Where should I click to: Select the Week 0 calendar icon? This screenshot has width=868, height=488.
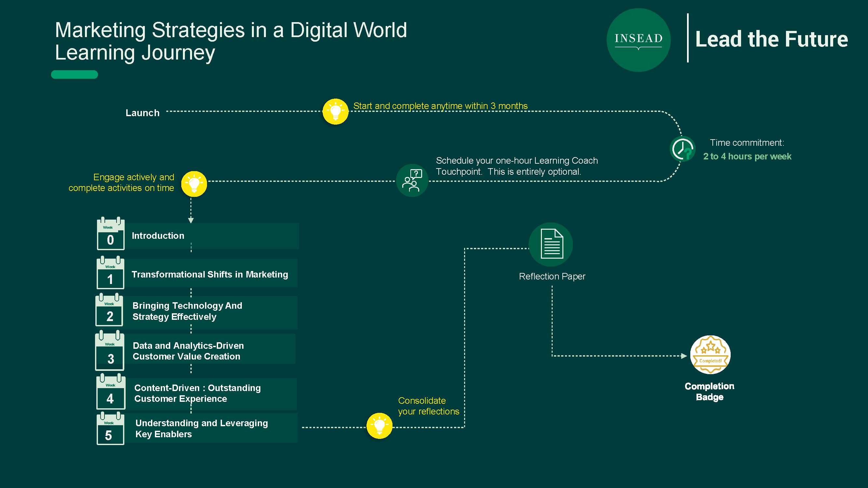coord(111,233)
